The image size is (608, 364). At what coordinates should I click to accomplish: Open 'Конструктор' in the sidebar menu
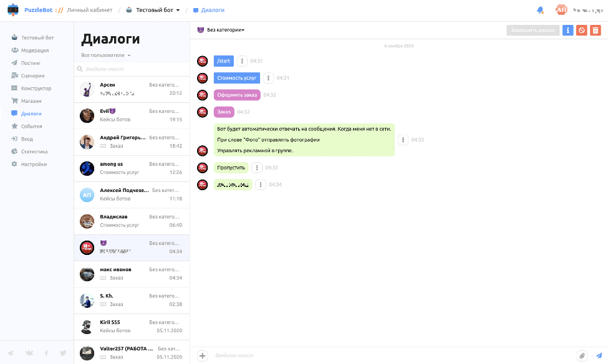pyautogui.click(x=36, y=89)
